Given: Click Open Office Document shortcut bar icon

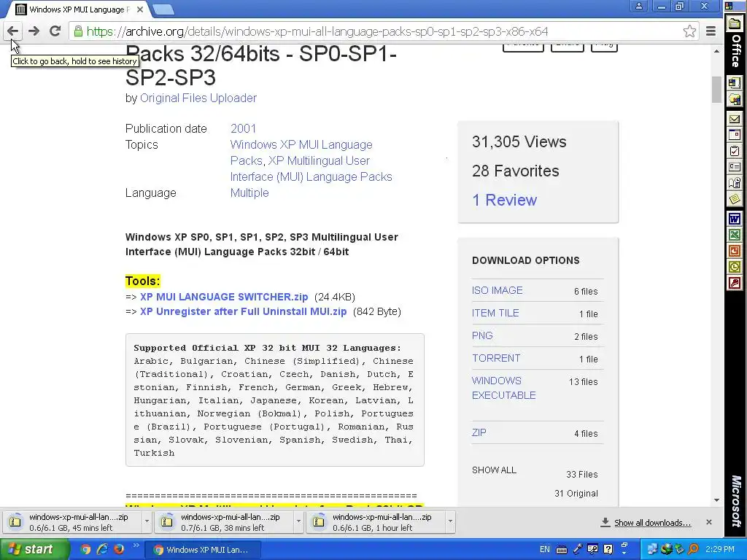Looking at the screenshot, I should [735, 99].
